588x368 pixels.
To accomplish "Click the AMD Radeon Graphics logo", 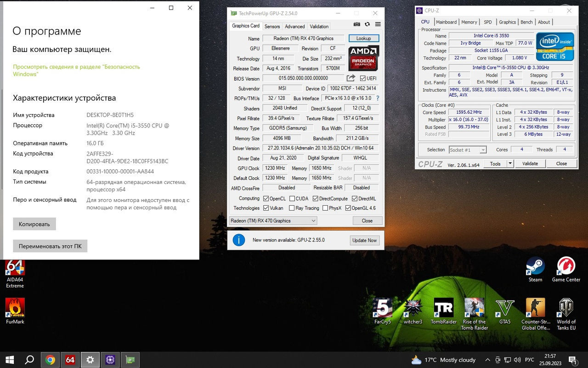I will 363,58.
